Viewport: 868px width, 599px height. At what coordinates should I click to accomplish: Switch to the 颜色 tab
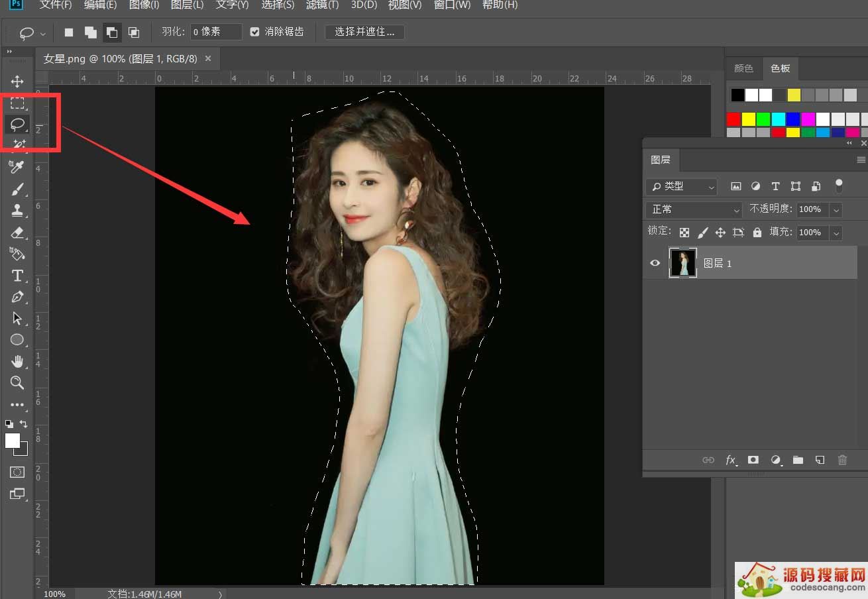[x=744, y=68]
